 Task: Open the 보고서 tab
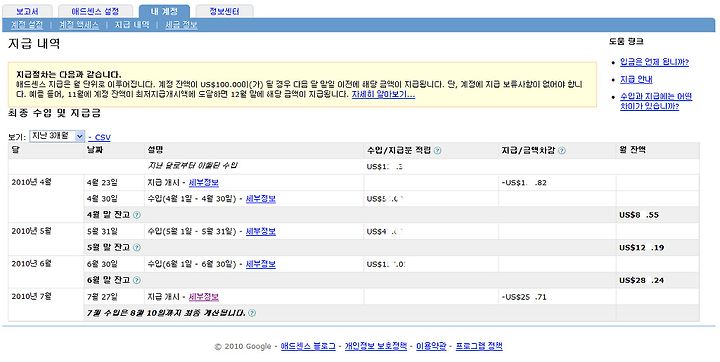[28, 11]
